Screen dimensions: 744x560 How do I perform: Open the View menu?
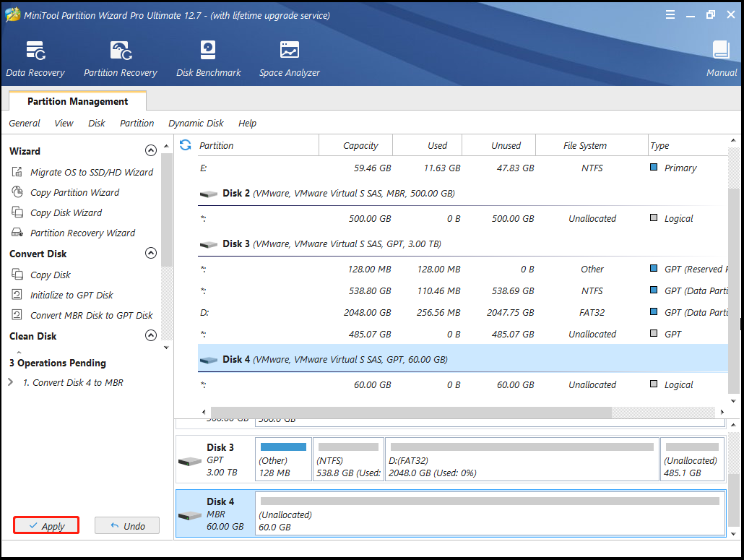(64, 124)
